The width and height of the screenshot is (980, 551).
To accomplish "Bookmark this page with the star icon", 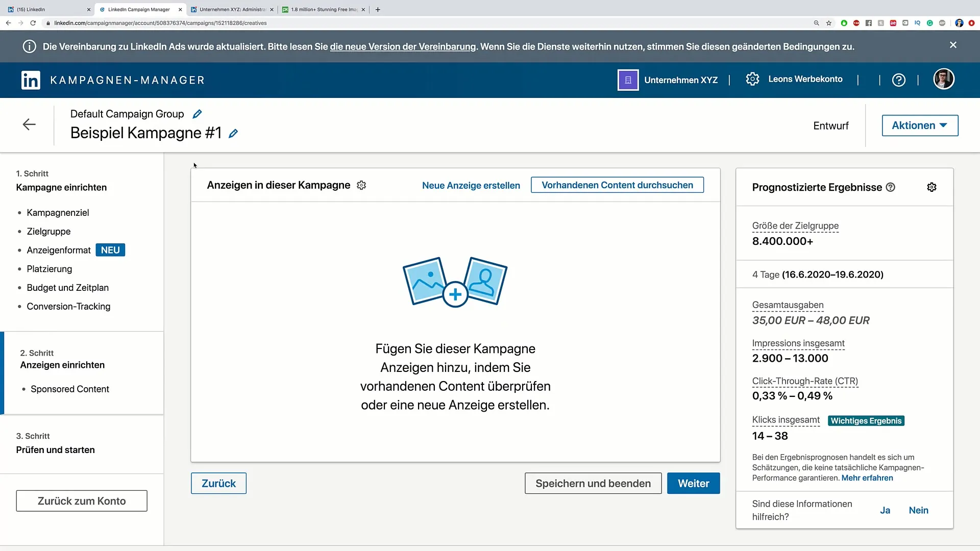I will click(x=829, y=23).
